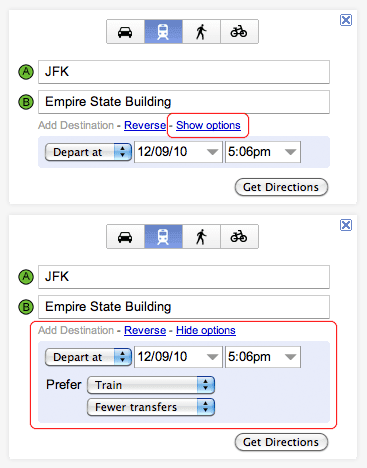Click Get Directions in top panel
The image size is (367, 468).
(281, 187)
